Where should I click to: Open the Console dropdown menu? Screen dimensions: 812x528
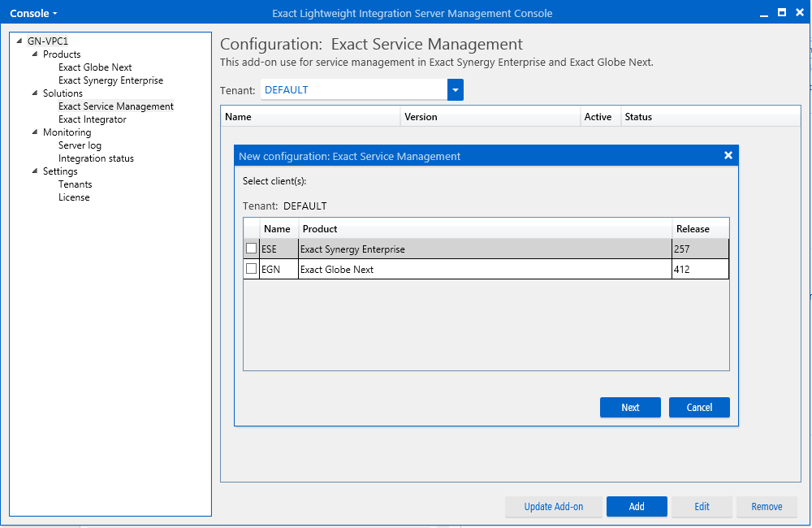(33, 14)
